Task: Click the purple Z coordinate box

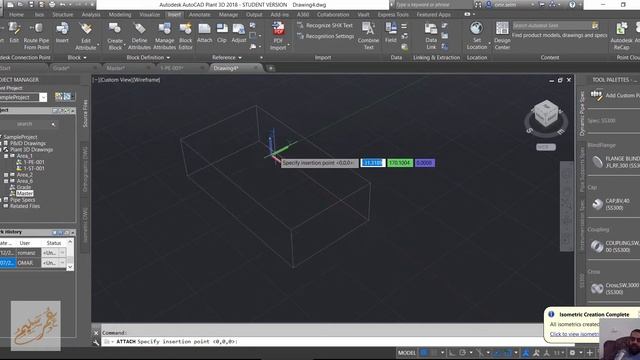Action: [424, 163]
